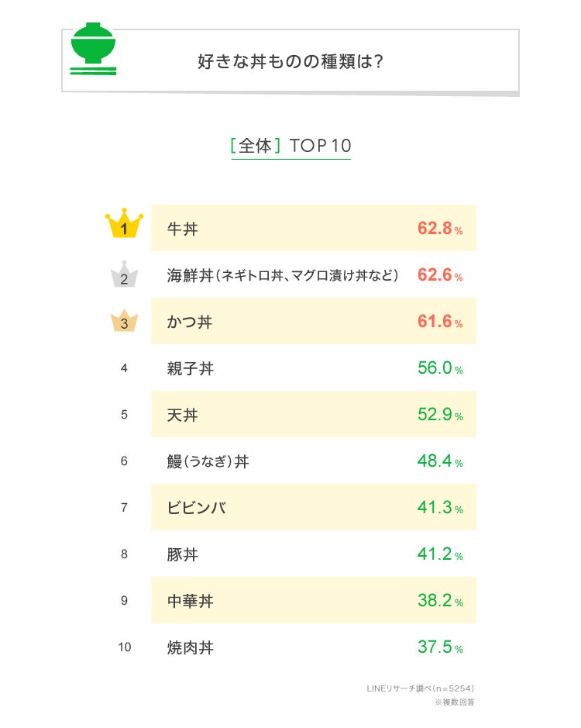Click the 親子丼 entry
Image resolution: width=581 pixels, height=728 pixels.
point(190,368)
